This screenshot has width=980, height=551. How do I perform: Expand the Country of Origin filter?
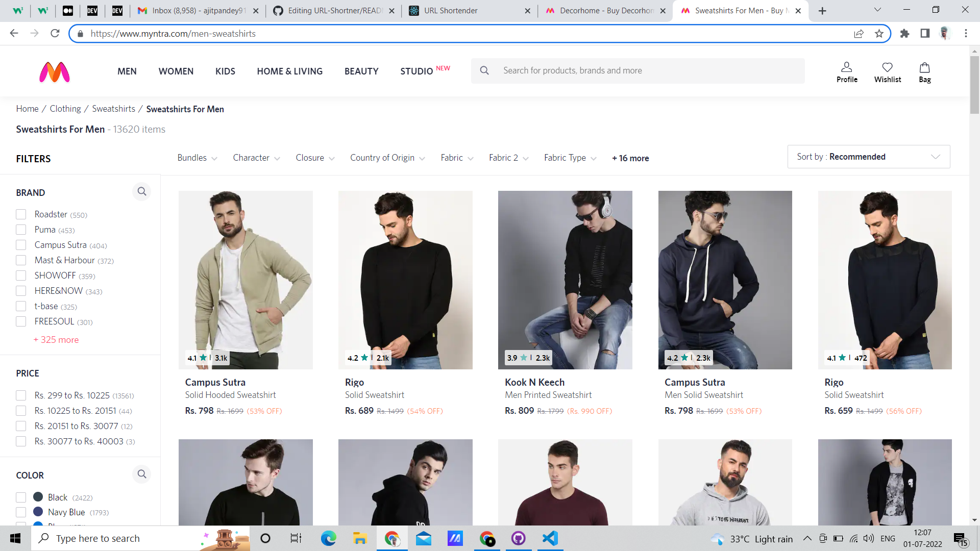(x=387, y=158)
